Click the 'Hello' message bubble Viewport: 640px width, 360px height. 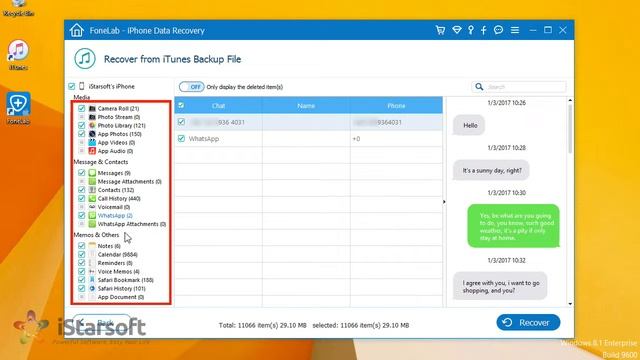point(469,126)
